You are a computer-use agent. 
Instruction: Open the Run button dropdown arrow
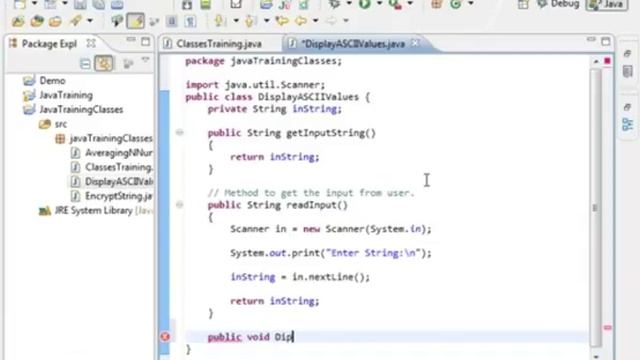click(x=379, y=4)
